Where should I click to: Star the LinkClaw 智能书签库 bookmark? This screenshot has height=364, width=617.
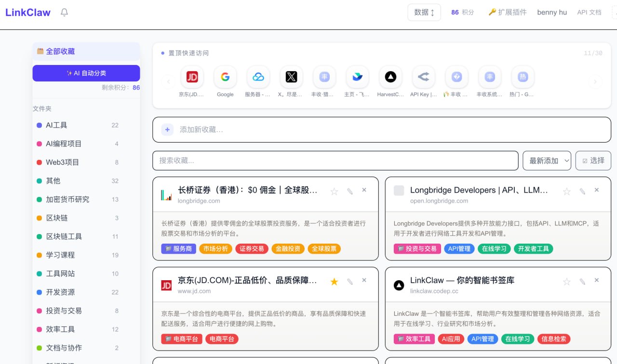point(567,282)
